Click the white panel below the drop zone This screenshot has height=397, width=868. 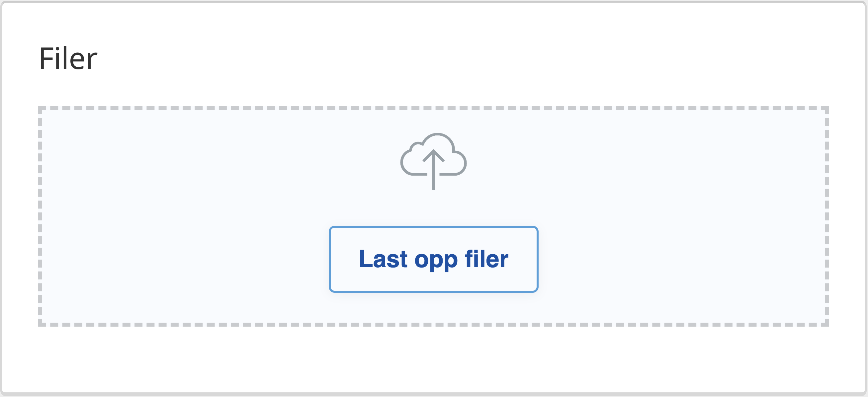coord(433,359)
